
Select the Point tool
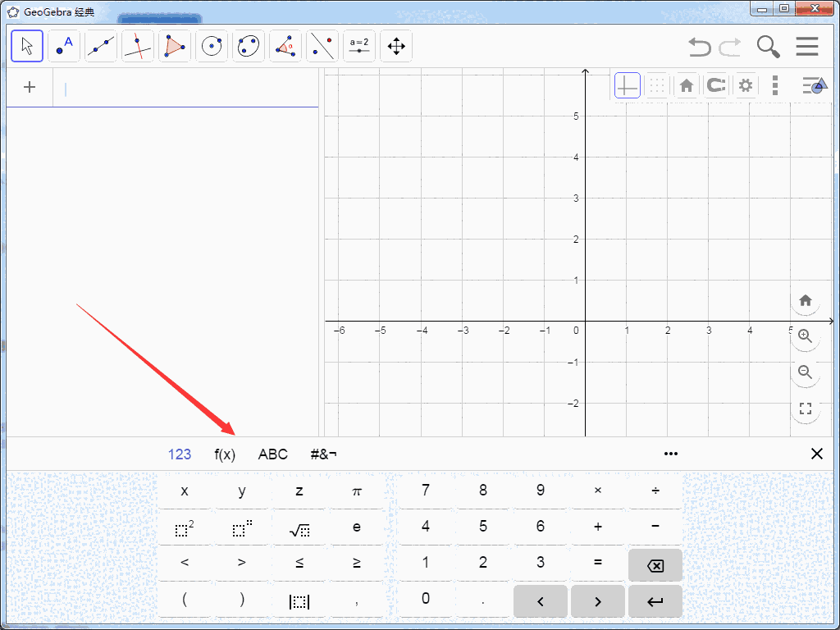64,46
